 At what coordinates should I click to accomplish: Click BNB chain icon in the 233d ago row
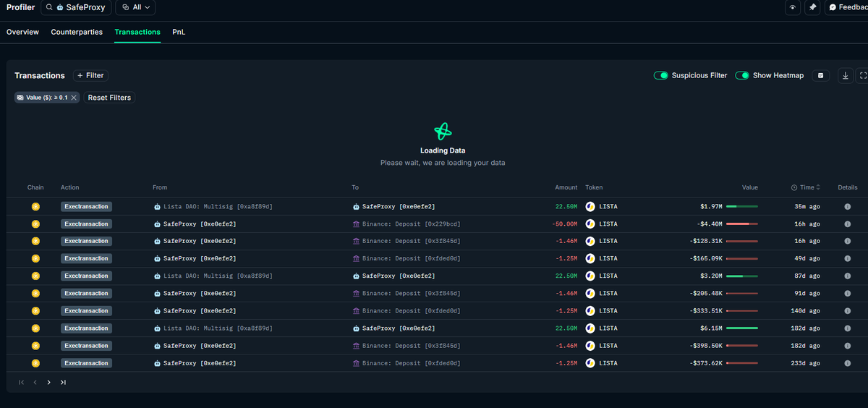pyautogui.click(x=35, y=363)
